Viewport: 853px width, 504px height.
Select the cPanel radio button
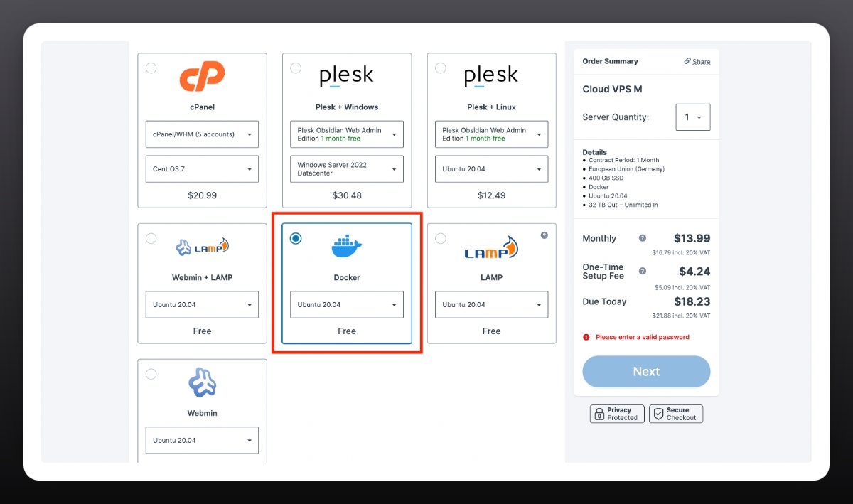coord(151,68)
